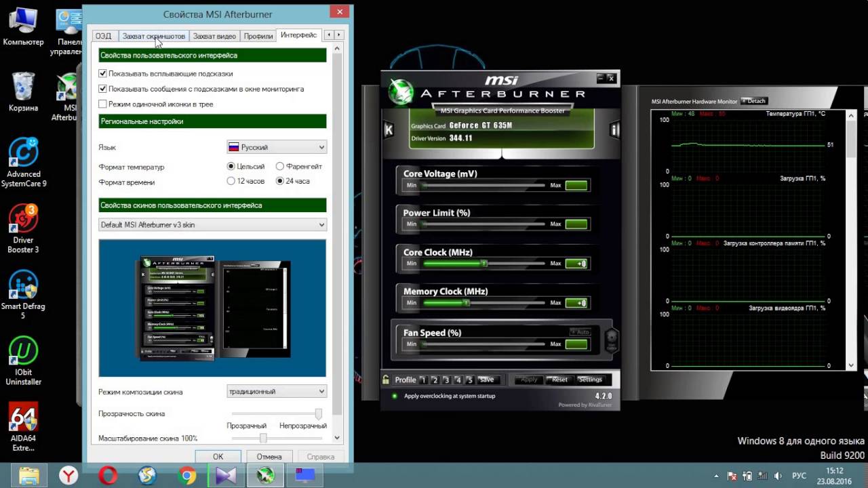Save the profile with save button
Image resolution: width=868 pixels, height=488 pixels.
coord(486,380)
